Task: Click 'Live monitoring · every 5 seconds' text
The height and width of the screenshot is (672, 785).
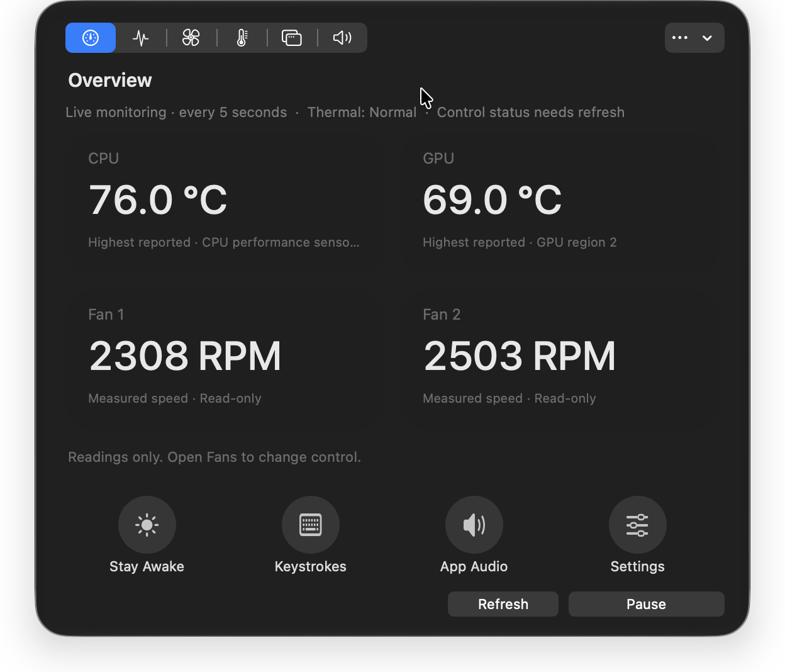Action: click(176, 112)
